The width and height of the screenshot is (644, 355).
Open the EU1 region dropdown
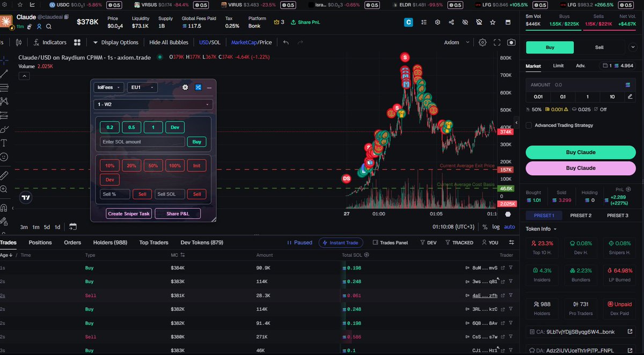tap(143, 87)
